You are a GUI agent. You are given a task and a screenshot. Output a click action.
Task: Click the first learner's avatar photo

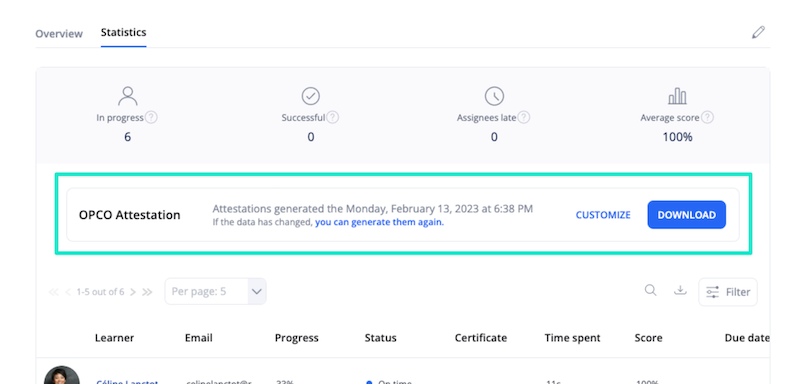62,375
